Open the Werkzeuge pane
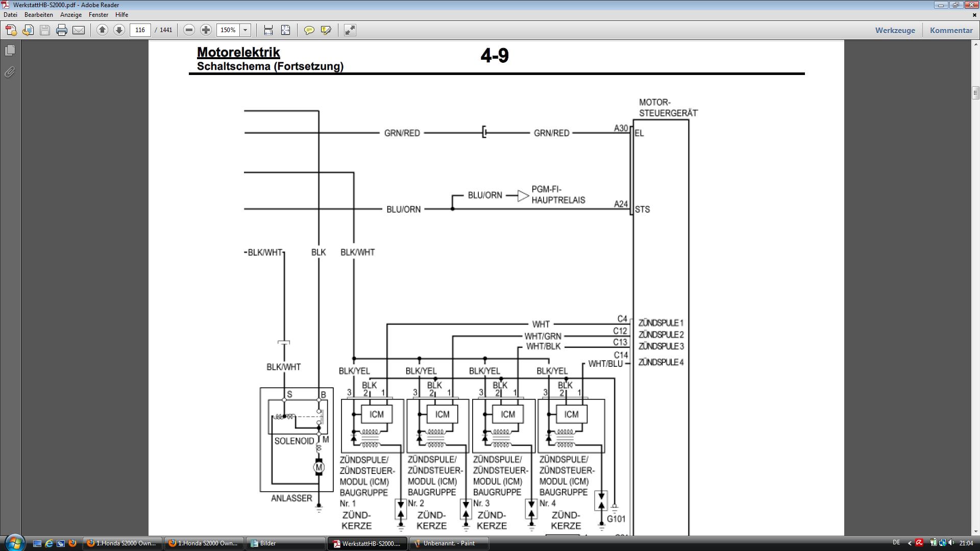Screen dimensions: 980x551 point(895,30)
